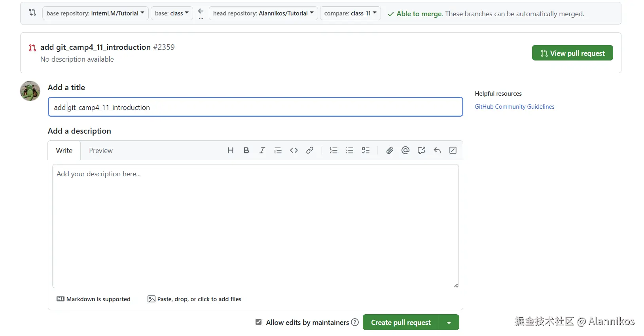This screenshot has width=644, height=336.
Task: Open base repository InternLM/Tutorial dropdown
Action: point(95,13)
